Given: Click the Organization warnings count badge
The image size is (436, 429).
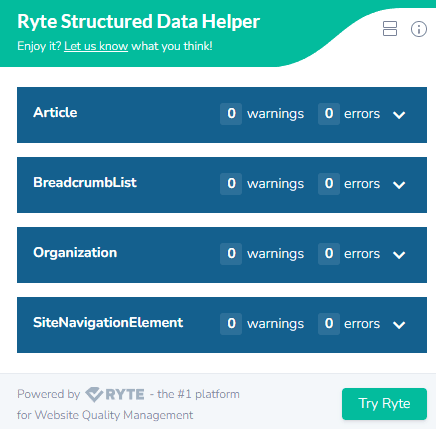Looking at the screenshot, I should click(231, 254).
